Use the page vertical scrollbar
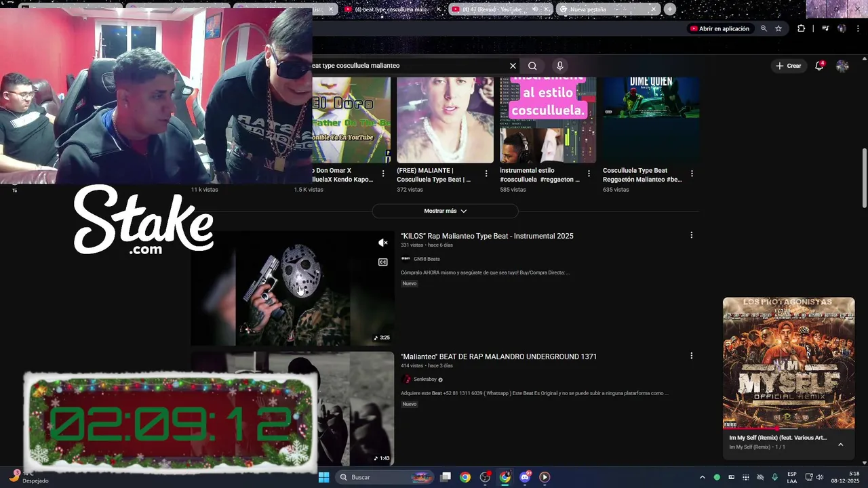 tap(865, 178)
